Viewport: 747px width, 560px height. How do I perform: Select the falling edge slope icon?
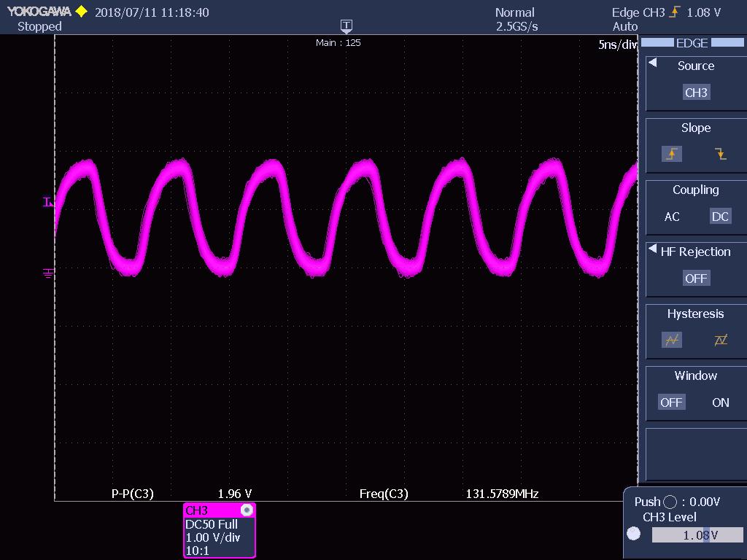coord(719,154)
